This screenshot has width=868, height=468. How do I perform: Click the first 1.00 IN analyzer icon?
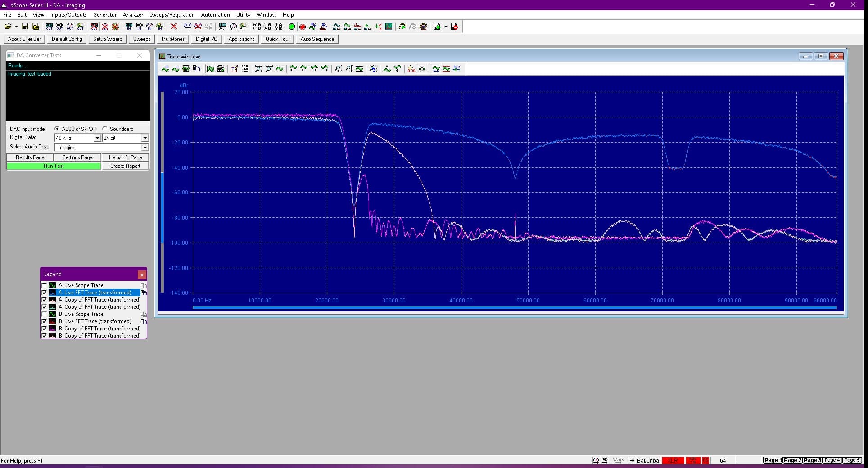click(129, 27)
